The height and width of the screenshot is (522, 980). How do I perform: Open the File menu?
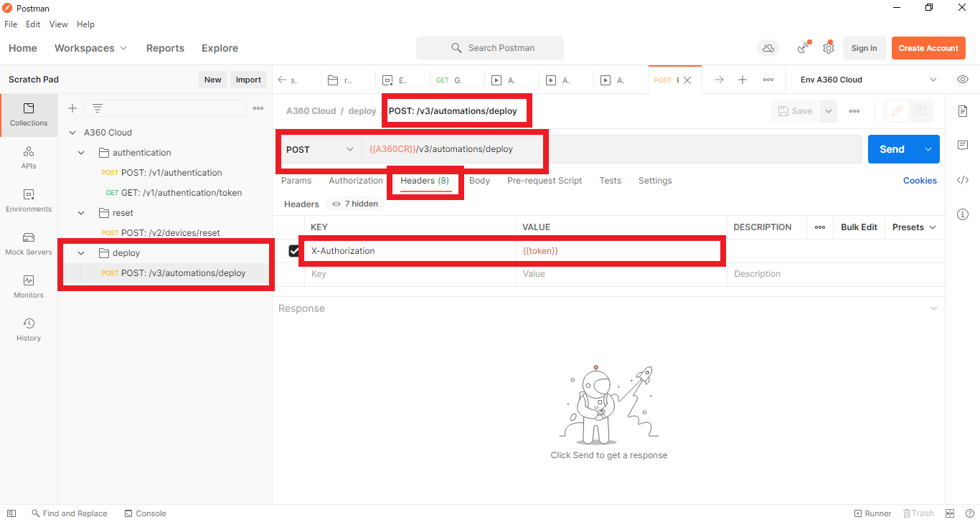pos(11,24)
